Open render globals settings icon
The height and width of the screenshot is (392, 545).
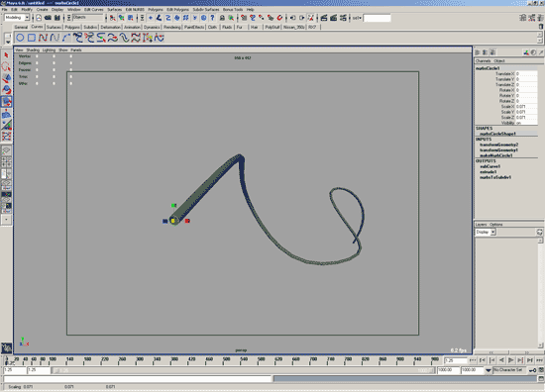click(343, 18)
